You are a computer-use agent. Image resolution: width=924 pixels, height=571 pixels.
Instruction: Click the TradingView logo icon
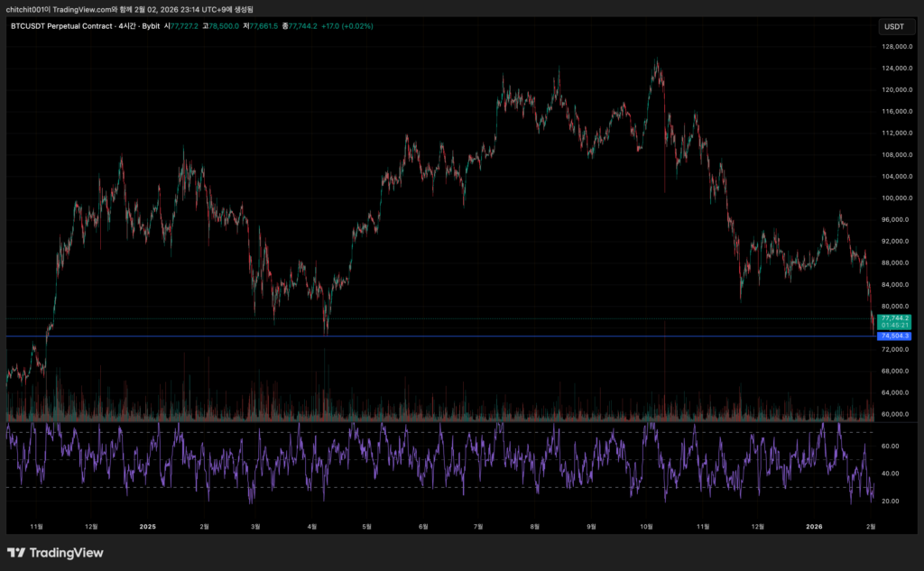click(x=16, y=553)
